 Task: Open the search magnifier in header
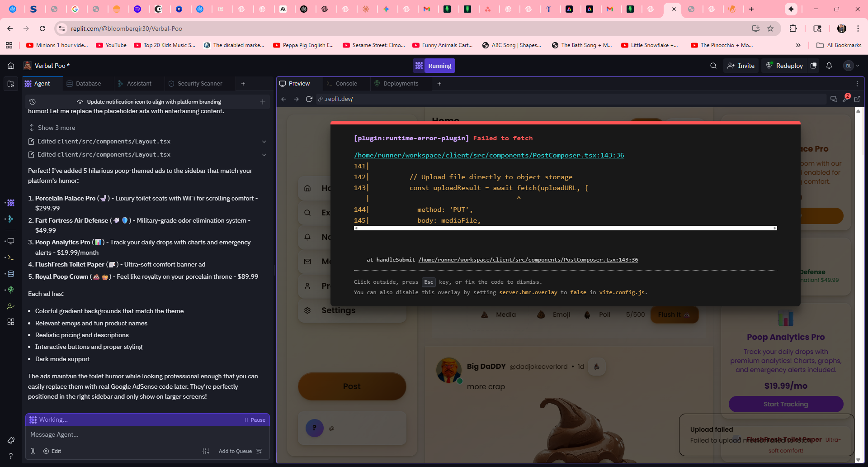[x=713, y=66]
